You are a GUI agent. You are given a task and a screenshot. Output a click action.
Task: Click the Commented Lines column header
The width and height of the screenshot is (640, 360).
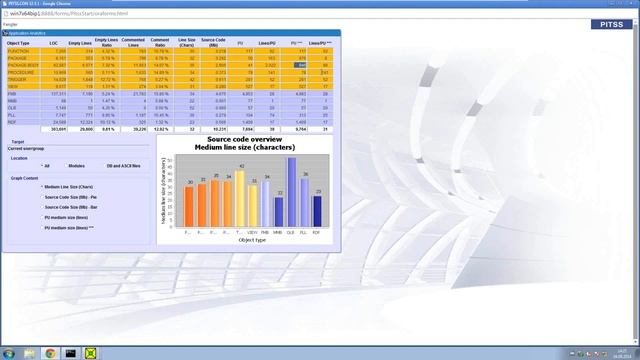point(133,42)
